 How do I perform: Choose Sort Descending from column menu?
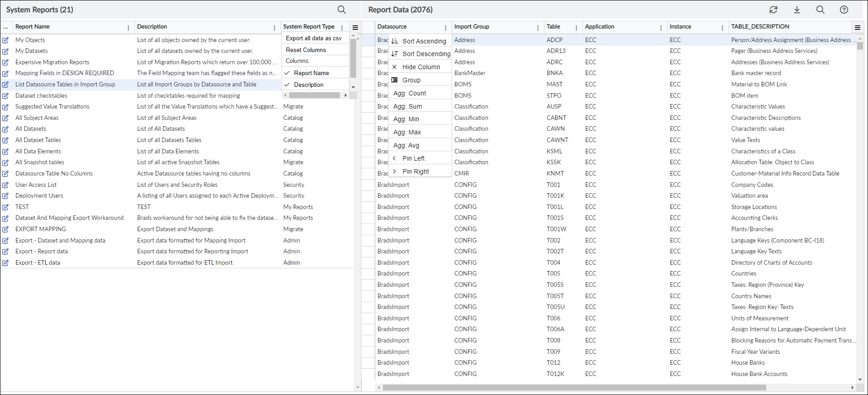(x=420, y=53)
